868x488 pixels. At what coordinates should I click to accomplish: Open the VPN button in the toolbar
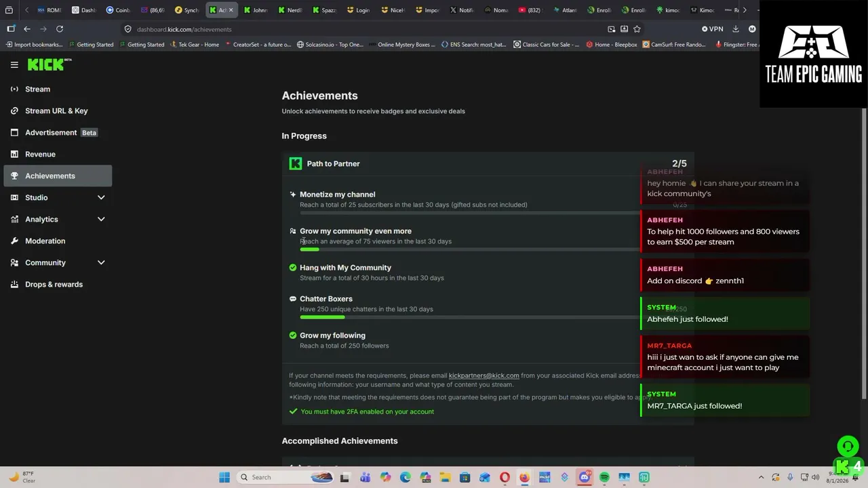tap(713, 29)
